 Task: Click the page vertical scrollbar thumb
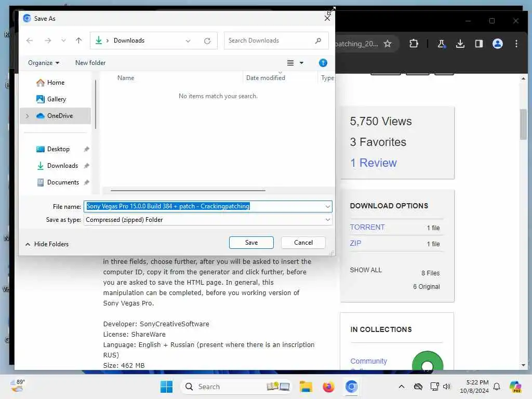click(523, 124)
